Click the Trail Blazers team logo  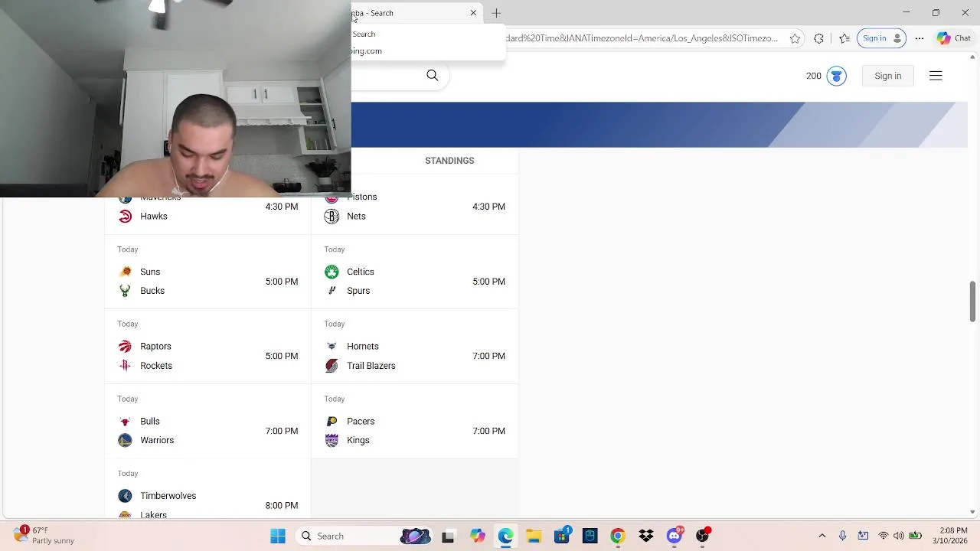tap(332, 366)
